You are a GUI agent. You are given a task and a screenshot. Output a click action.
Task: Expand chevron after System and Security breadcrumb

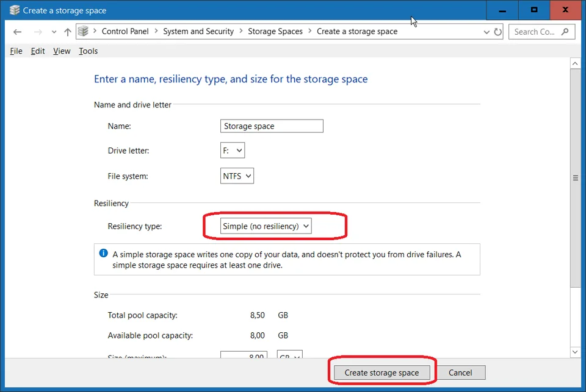pos(241,31)
